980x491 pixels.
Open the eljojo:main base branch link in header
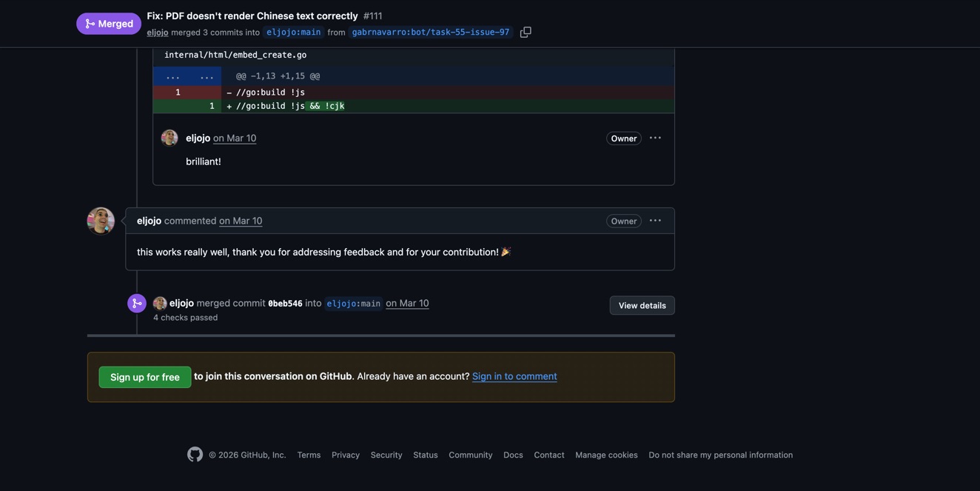coord(294,33)
